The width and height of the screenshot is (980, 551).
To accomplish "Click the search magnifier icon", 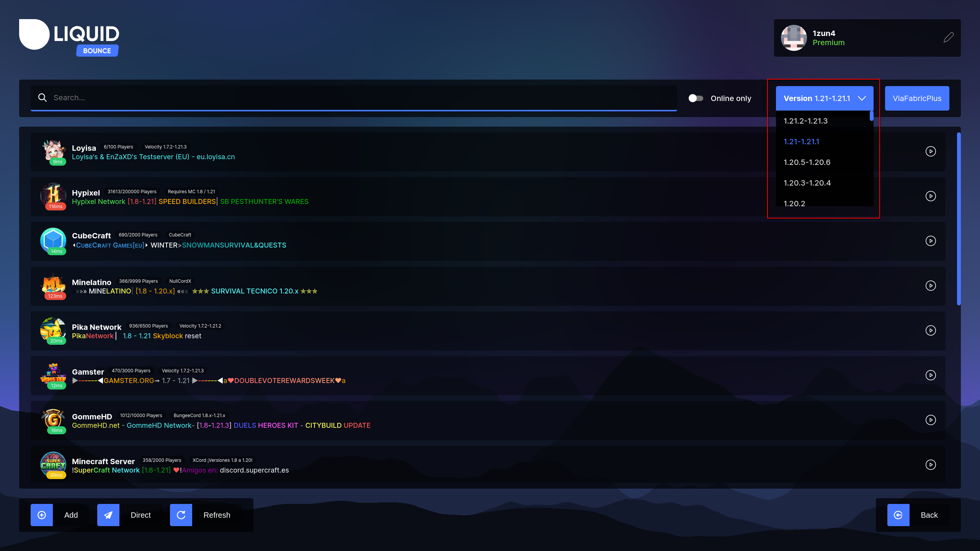I will (x=42, y=98).
